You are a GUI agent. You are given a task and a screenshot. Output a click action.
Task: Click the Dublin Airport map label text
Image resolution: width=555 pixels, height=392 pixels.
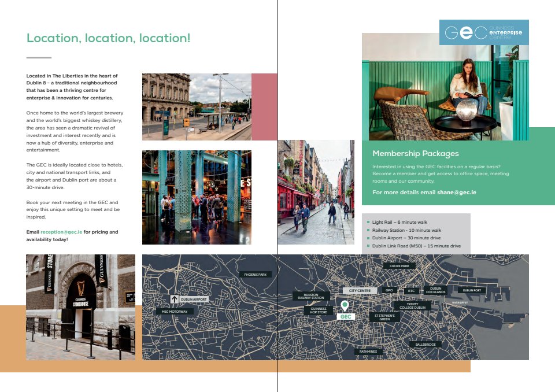pyautogui.click(x=194, y=299)
